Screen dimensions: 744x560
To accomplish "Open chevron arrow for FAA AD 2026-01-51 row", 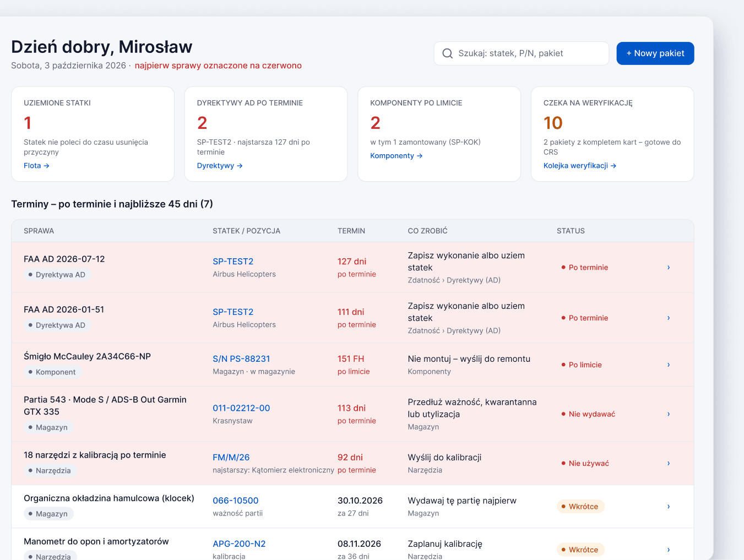I will click(669, 318).
